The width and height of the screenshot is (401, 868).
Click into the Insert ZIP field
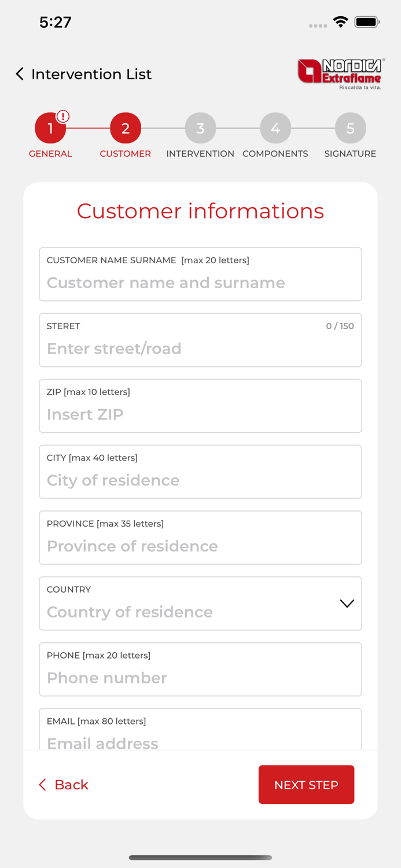pos(200,414)
